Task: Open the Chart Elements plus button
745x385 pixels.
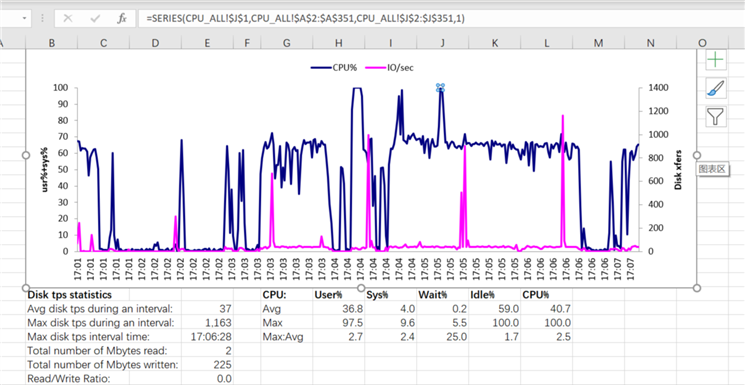Action: (716, 59)
